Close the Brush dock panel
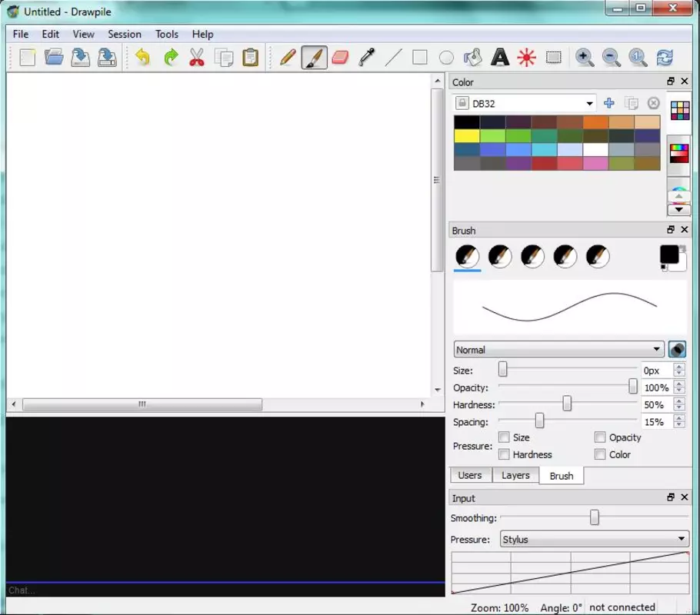This screenshot has width=700, height=615. 685,229
